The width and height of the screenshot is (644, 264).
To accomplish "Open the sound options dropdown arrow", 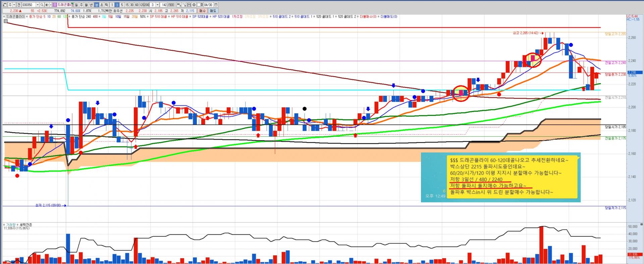I will pos(50,5).
